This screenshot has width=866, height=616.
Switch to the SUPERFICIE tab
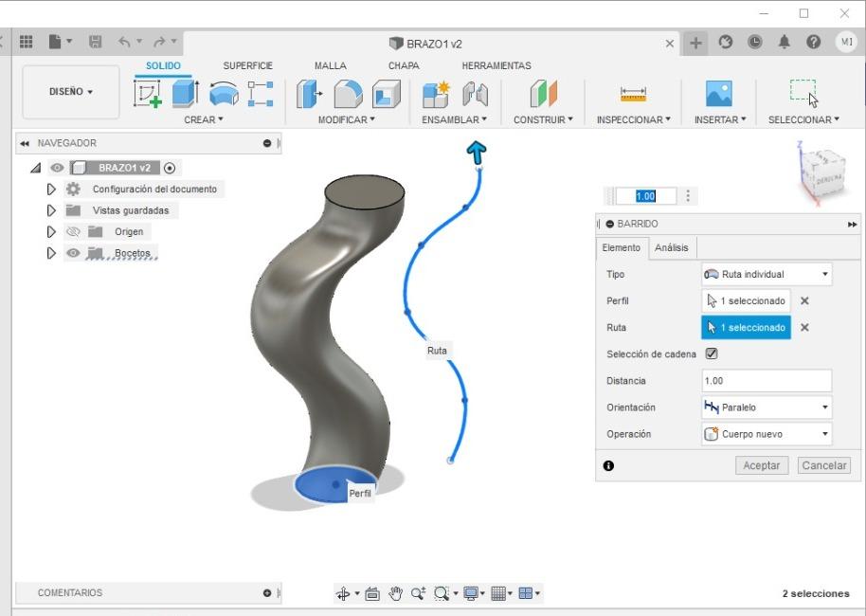click(247, 65)
